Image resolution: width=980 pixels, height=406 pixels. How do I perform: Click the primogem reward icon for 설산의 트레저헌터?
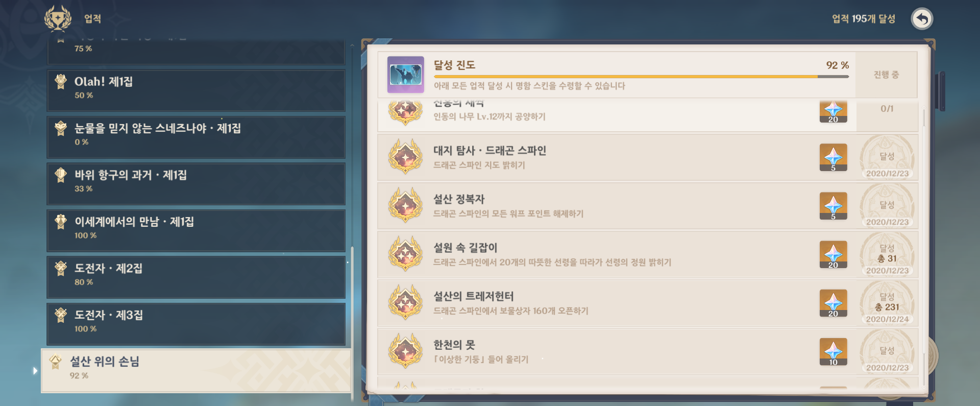(x=833, y=303)
